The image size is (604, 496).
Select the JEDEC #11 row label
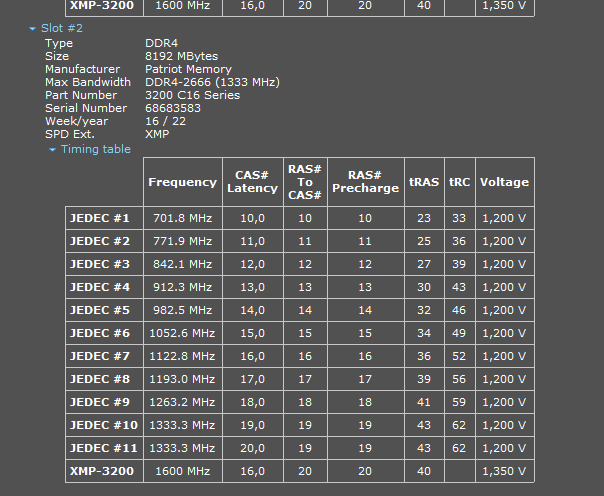(x=103, y=448)
